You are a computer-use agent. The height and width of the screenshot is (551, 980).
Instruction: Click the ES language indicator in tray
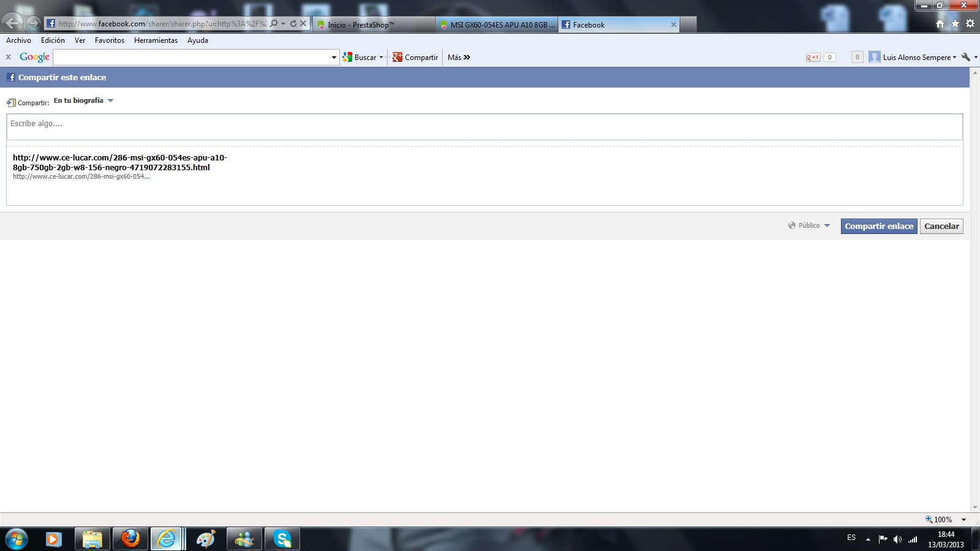(x=851, y=538)
